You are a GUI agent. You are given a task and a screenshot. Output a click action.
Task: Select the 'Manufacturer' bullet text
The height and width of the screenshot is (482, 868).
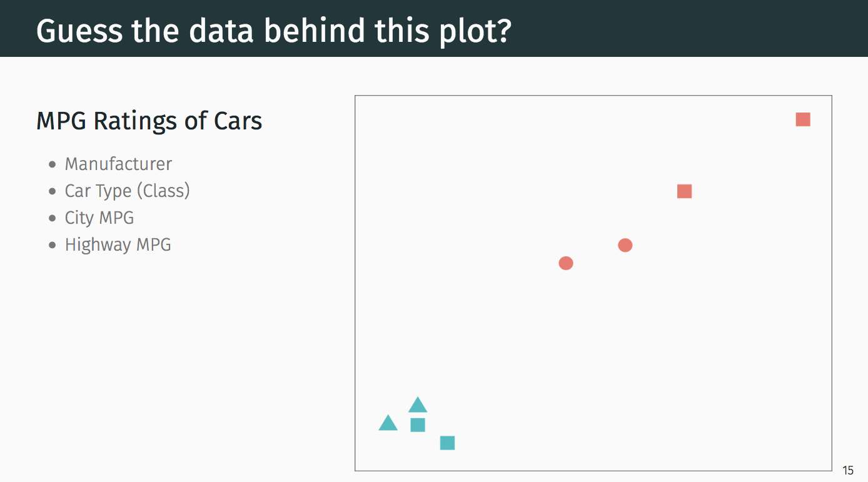(x=118, y=164)
